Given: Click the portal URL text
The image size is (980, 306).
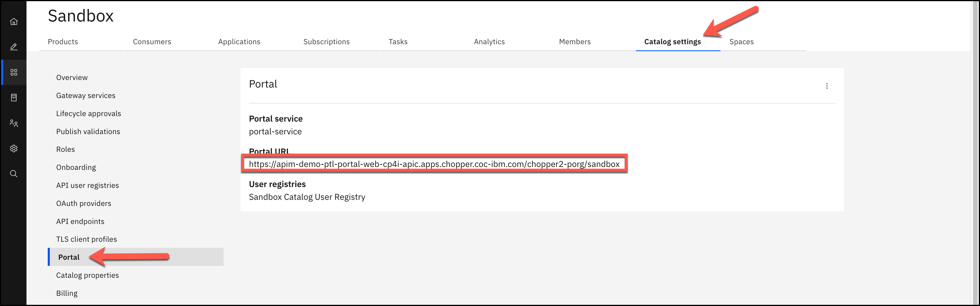Looking at the screenshot, I should click(x=434, y=164).
